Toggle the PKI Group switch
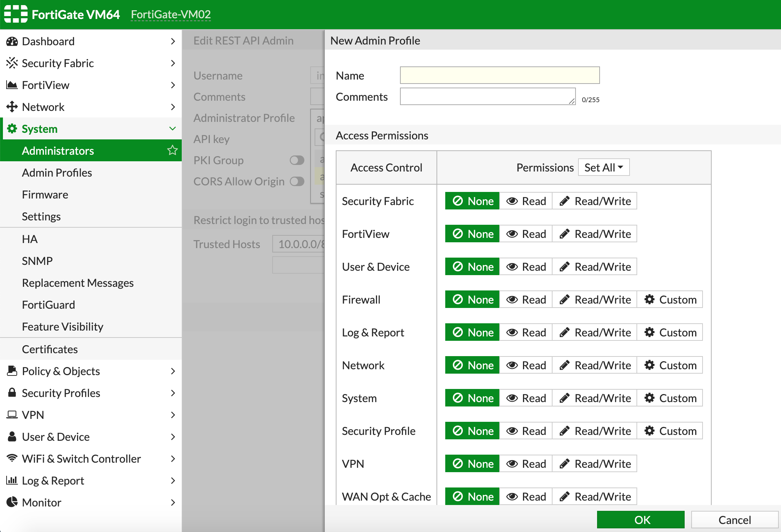The width and height of the screenshot is (781, 532). click(297, 160)
